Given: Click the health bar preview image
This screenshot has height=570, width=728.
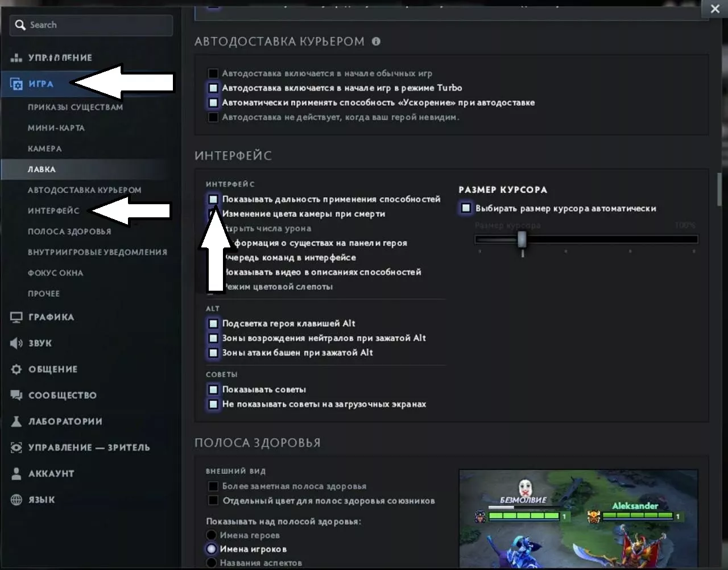Looking at the screenshot, I should tap(578, 518).
